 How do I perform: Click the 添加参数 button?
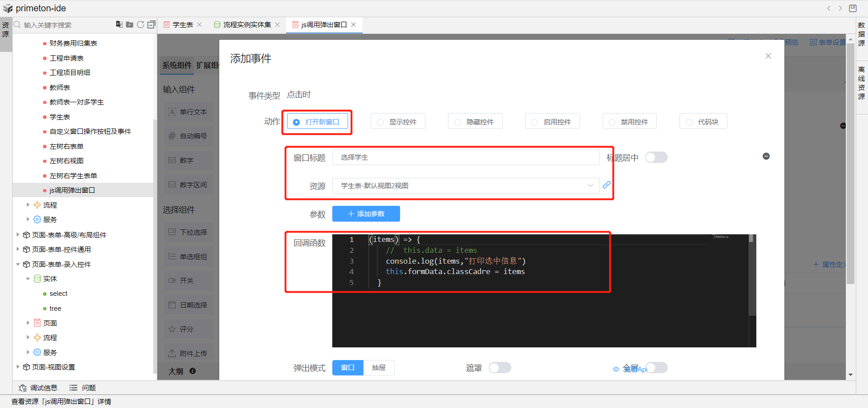click(366, 214)
